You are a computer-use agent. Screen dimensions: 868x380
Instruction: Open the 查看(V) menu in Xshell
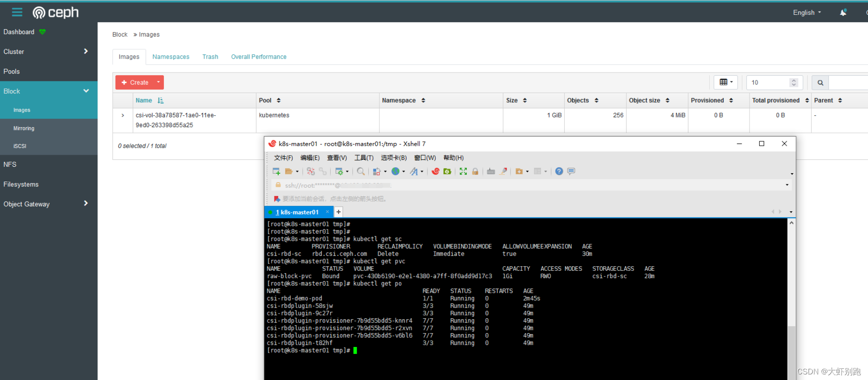tap(337, 158)
